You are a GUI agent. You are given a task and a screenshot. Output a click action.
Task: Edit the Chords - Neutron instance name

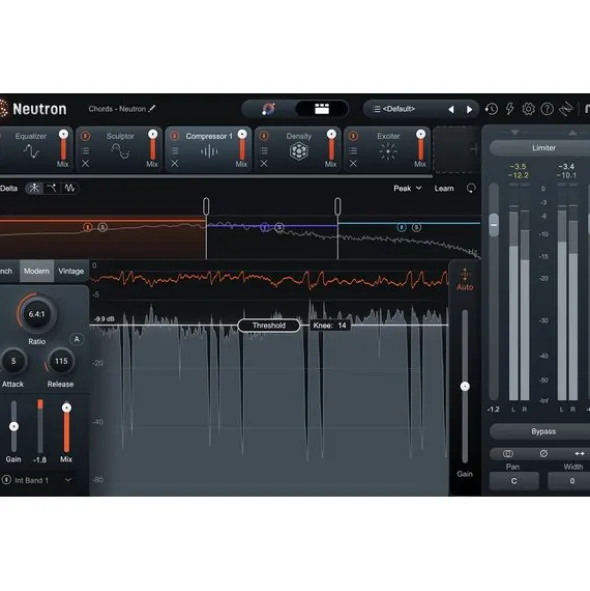click(152, 109)
